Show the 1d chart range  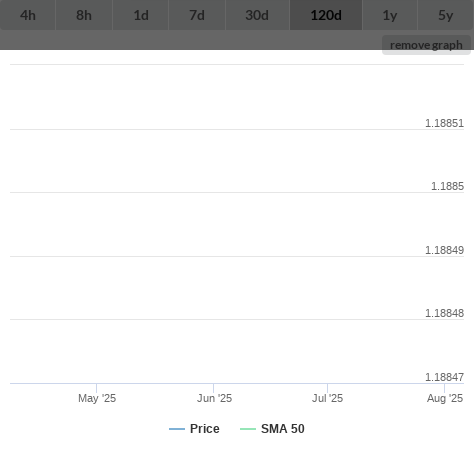pyautogui.click(x=141, y=15)
